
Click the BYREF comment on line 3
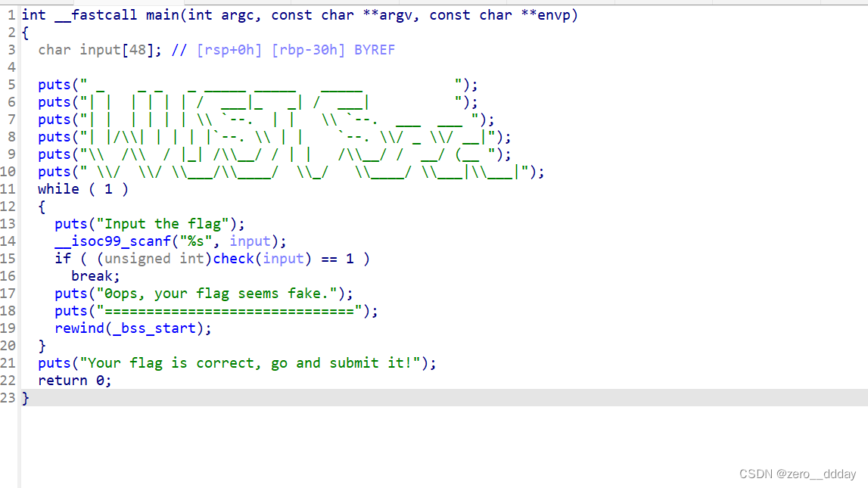pyautogui.click(x=372, y=49)
